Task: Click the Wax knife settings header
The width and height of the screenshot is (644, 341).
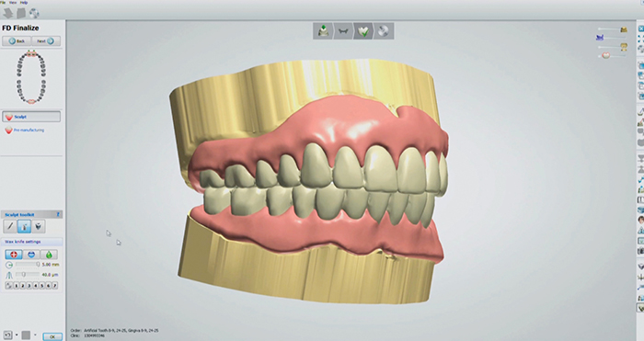Action: 31,242
